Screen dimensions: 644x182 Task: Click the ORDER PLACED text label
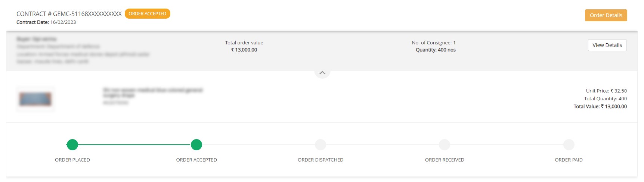coord(72,160)
